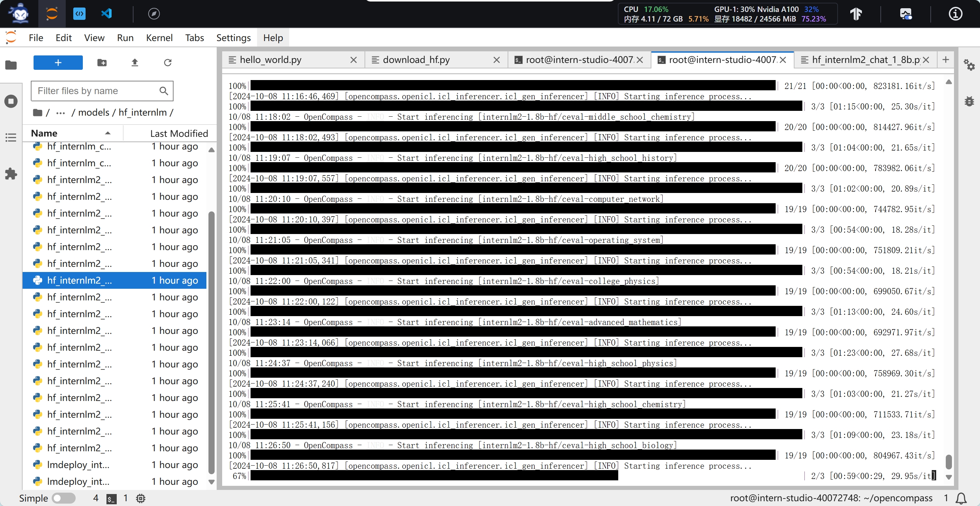Click the models folder in breadcrumb
The height and width of the screenshot is (506, 980).
point(93,113)
